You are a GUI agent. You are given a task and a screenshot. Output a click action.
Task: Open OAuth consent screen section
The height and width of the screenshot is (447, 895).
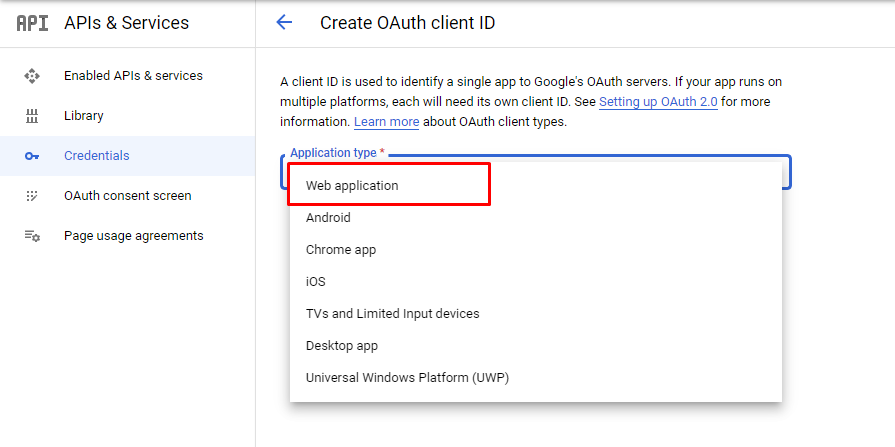[x=127, y=196]
